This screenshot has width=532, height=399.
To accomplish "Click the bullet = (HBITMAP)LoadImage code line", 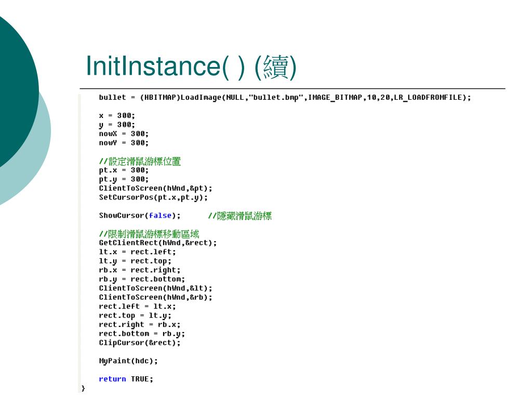I will point(285,98).
